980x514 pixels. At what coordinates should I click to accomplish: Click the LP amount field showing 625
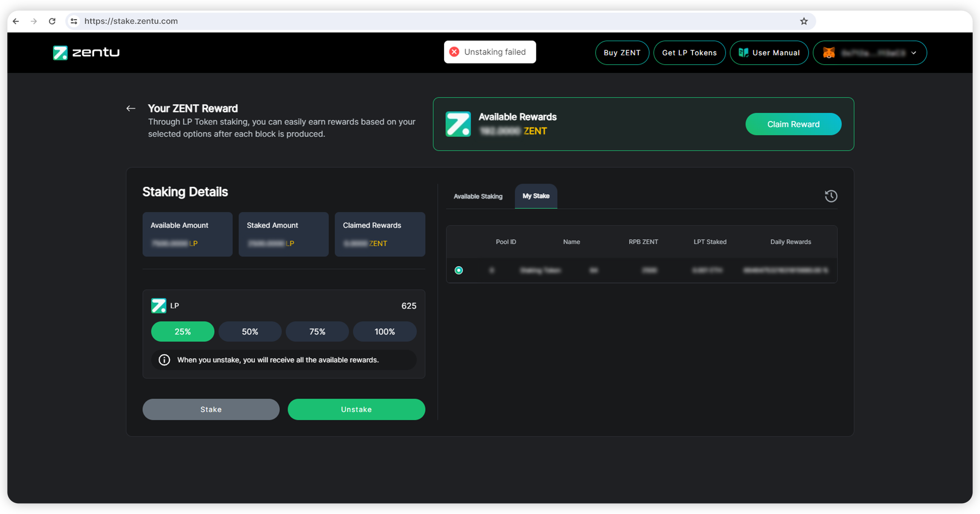tap(408, 306)
